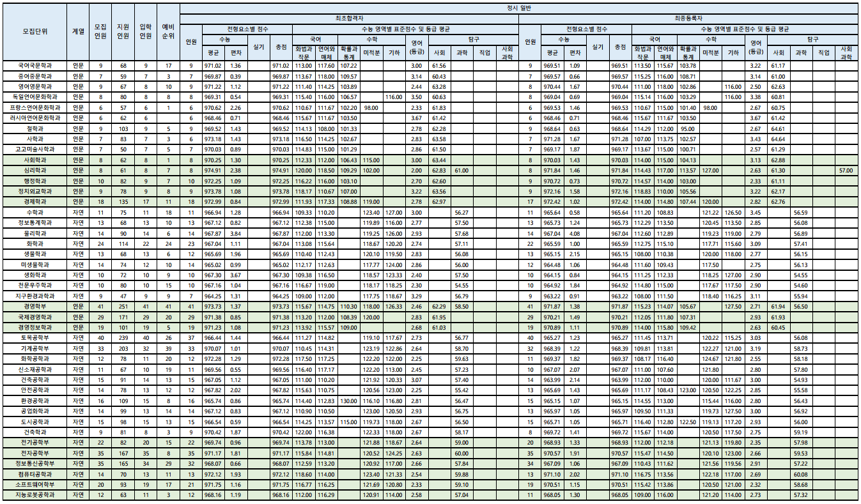Click value 203 in 기계공학부 row
This screenshot has width=861, height=504.
click(x=123, y=349)
